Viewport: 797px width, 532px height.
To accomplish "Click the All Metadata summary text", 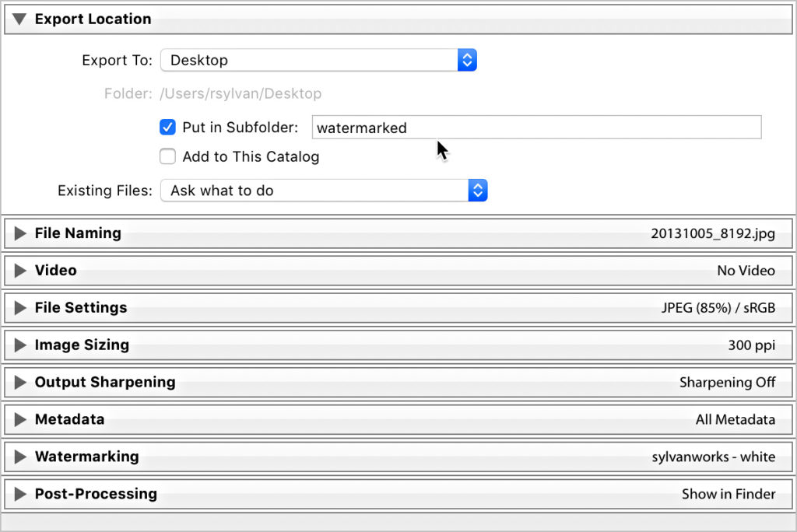I will 735,420.
